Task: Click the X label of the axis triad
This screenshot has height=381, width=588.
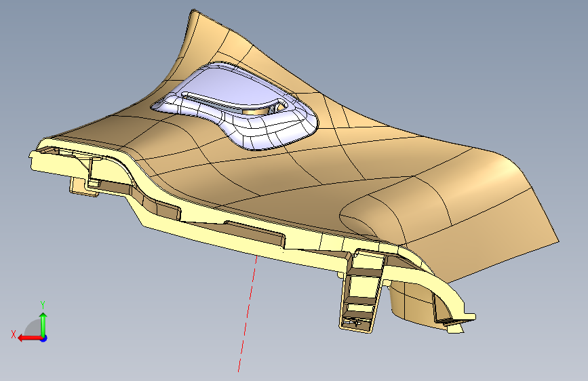Action: point(14,334)
